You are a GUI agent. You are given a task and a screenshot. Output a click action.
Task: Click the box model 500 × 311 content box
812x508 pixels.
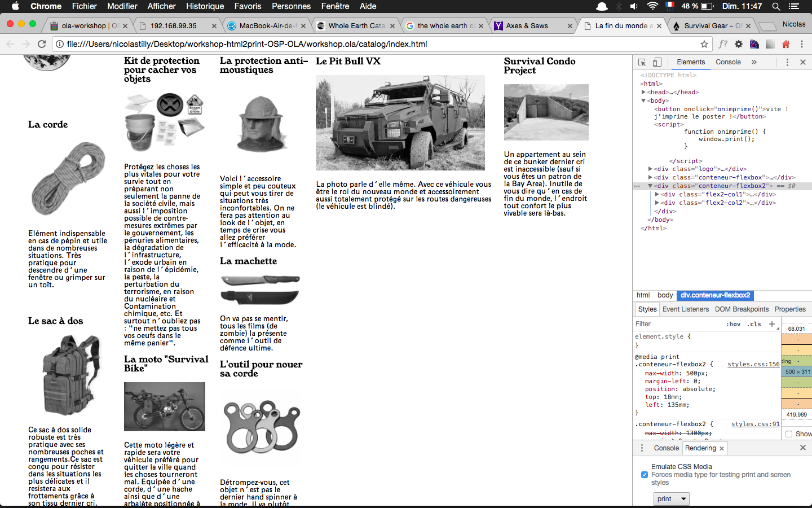tap(797, 371)
